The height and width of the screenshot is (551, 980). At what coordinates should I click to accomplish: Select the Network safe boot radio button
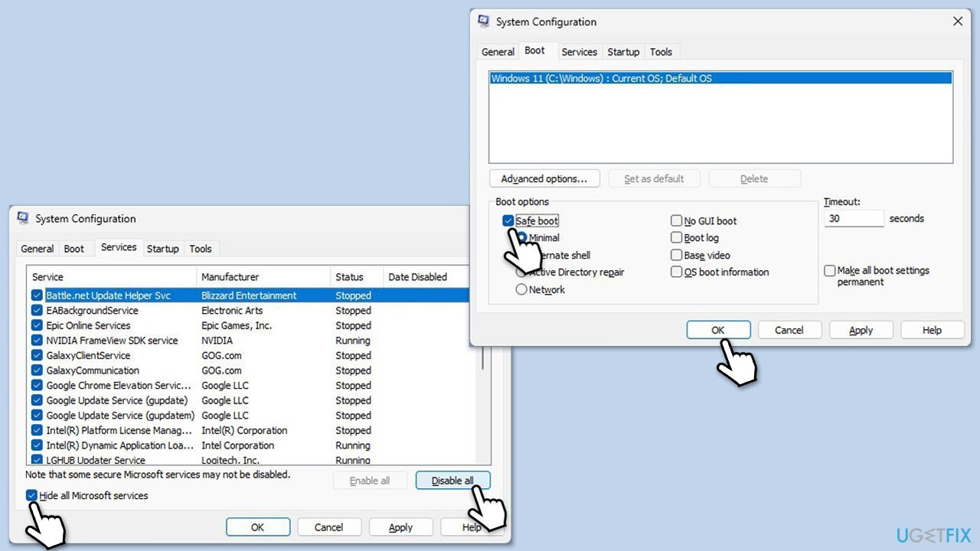pyautogui.click(x=521, y=289)
